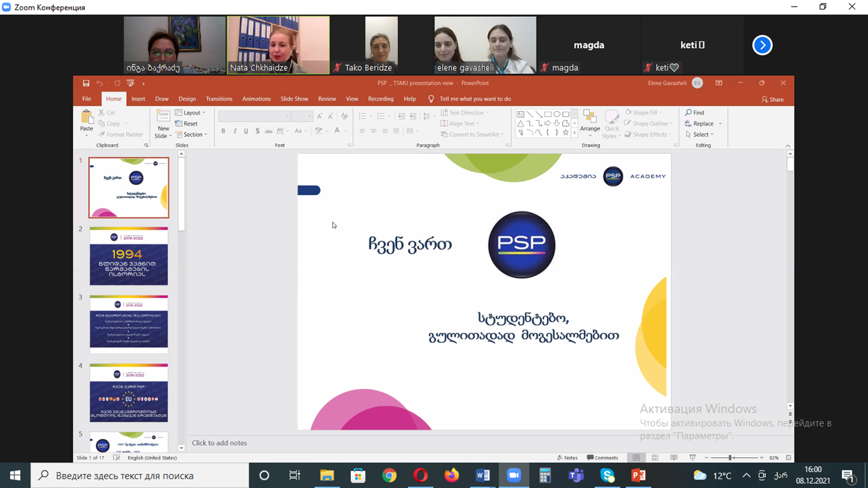Image resolution: width=868 pixels, height=488 pixels.
Task: Select slide 4 thumbnail with EU flags
Action: (x=129, y=392)
